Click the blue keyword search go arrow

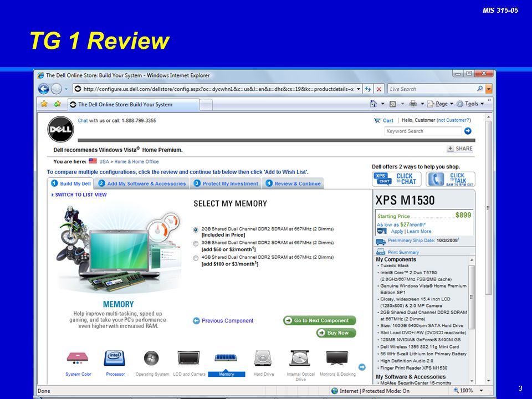coord(468,131)
